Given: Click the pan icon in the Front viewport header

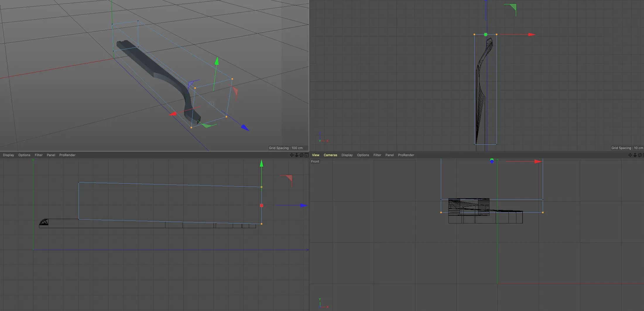Looking at the screenshot, I should click(x=630, y=155).
